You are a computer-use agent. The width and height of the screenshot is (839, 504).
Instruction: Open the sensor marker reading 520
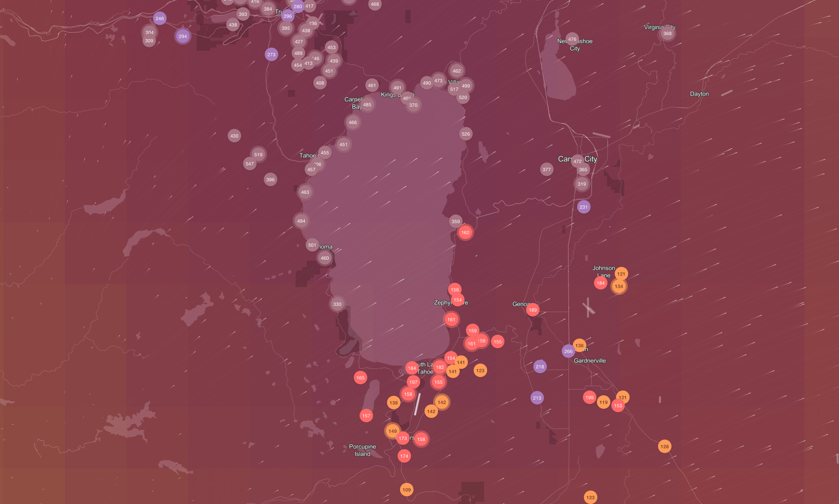point(463,98)
